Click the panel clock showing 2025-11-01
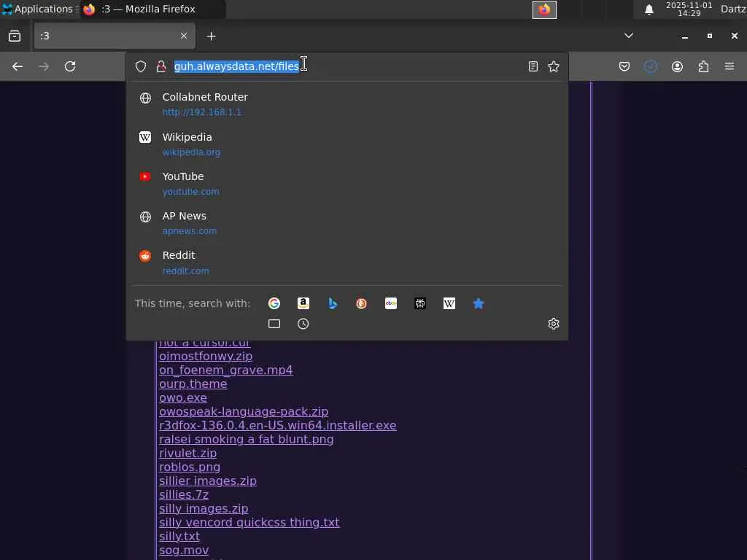This screenshot has height=560, width=747. 689,9
